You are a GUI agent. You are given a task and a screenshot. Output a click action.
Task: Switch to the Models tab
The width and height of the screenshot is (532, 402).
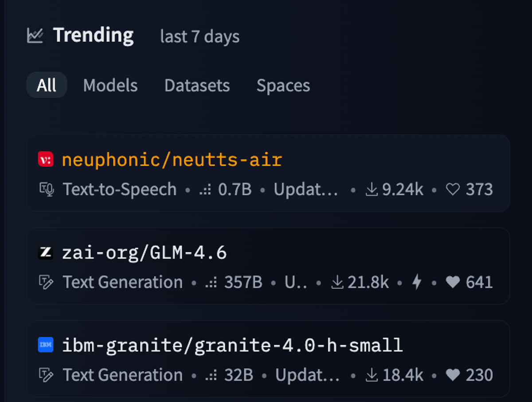tap(110, 85)
